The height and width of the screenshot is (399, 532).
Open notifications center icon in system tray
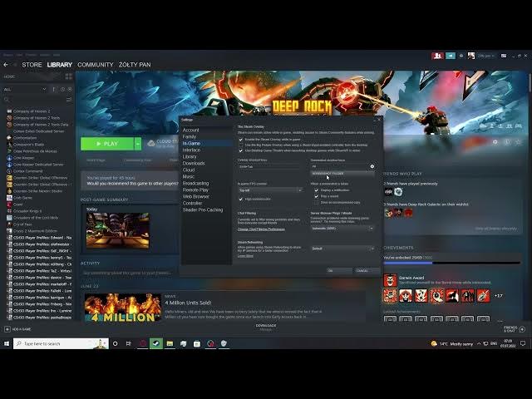(x=523, y=343)
